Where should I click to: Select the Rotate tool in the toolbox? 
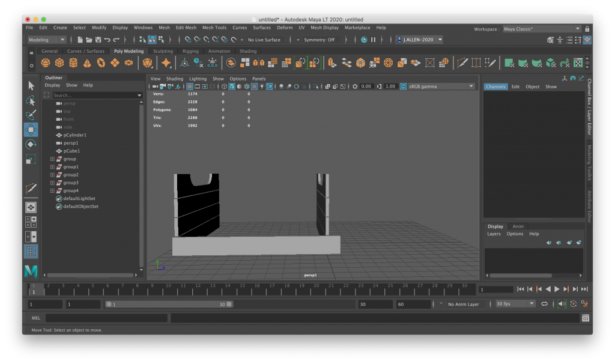[31, 144]
